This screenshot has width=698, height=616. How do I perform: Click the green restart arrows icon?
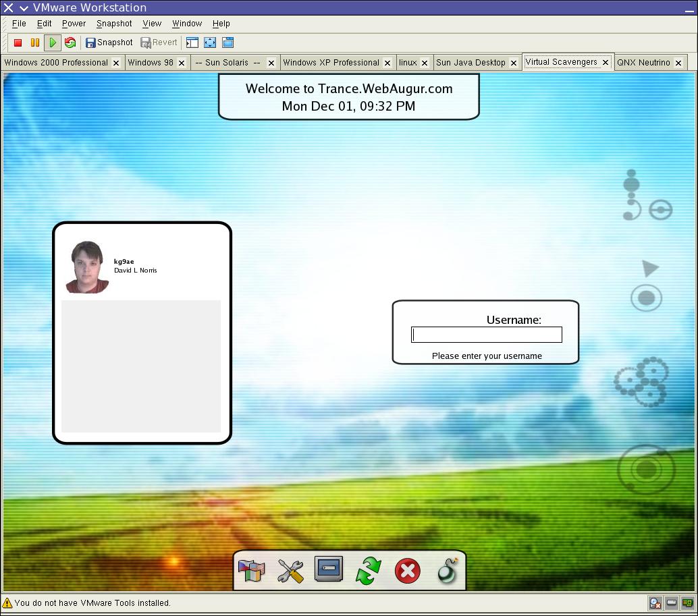[x=368, y=571]
